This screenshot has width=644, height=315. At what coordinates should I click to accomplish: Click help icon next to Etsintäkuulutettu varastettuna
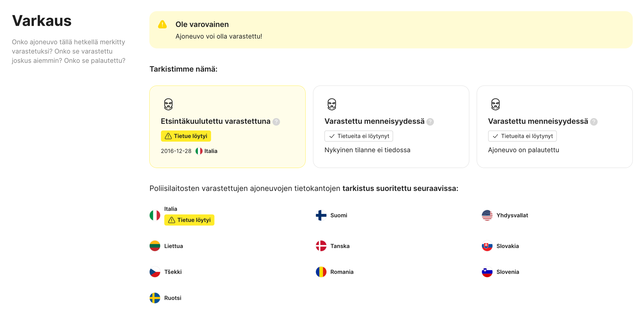276,122
